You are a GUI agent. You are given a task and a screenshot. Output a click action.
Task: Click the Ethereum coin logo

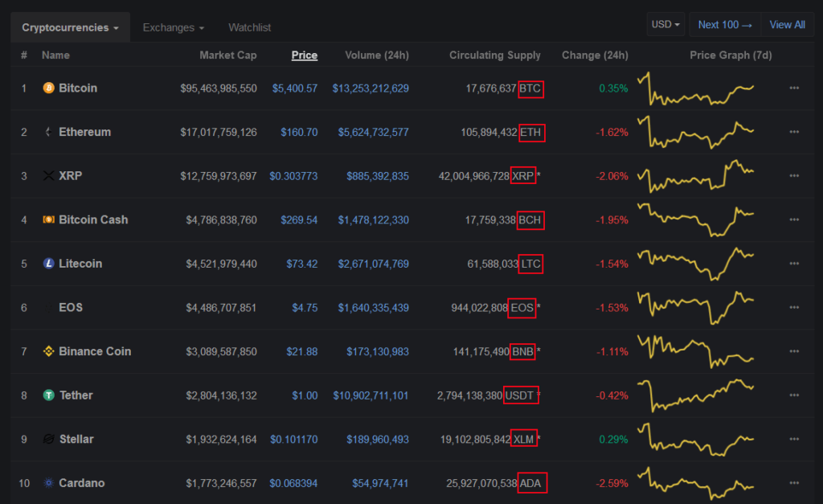click(x=48, y=132)
